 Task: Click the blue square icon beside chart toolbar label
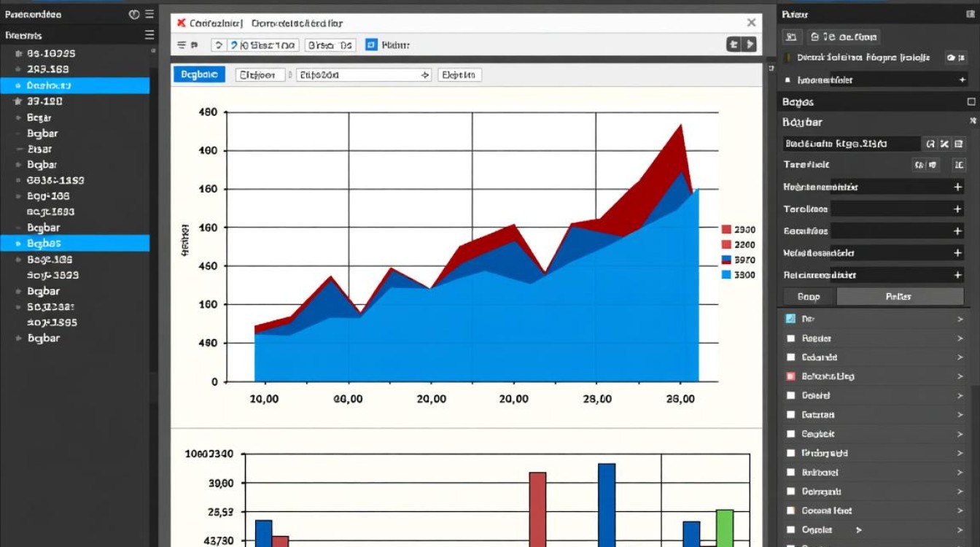(x=371, y=45)
